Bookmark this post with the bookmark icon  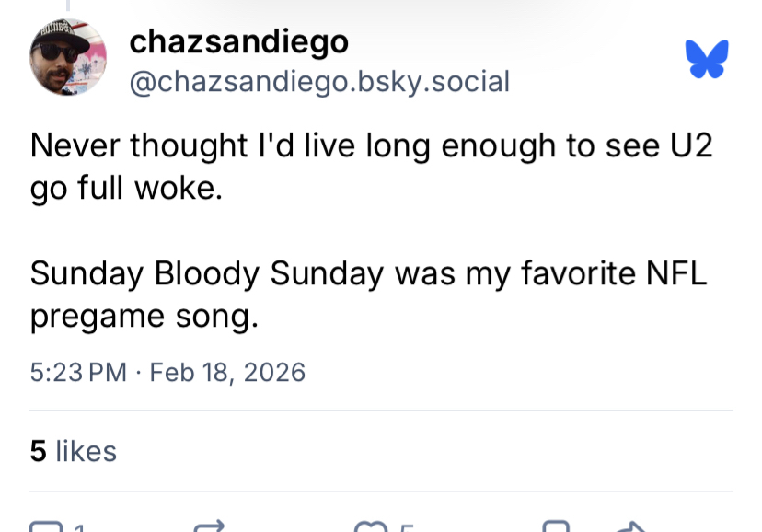click(x=556, y=527)
